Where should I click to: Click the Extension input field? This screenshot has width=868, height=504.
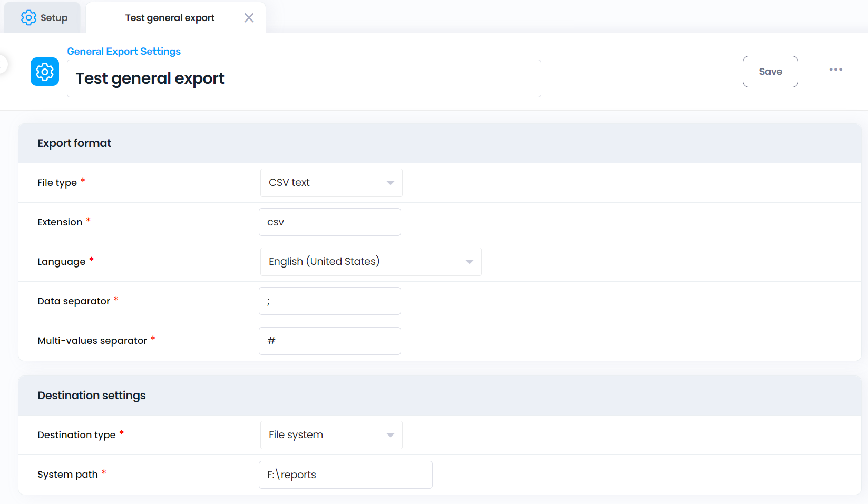click(x=330, y=222)
